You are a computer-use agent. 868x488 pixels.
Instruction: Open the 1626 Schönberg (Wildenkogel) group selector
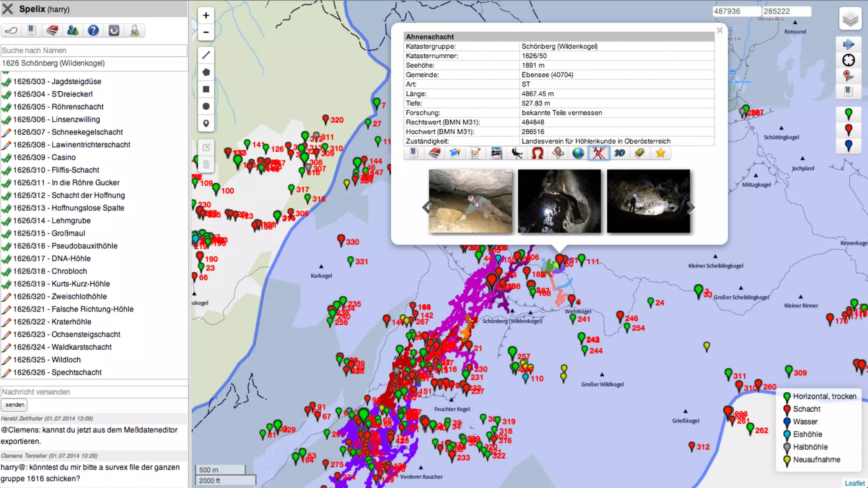click(x=94, y=63)
